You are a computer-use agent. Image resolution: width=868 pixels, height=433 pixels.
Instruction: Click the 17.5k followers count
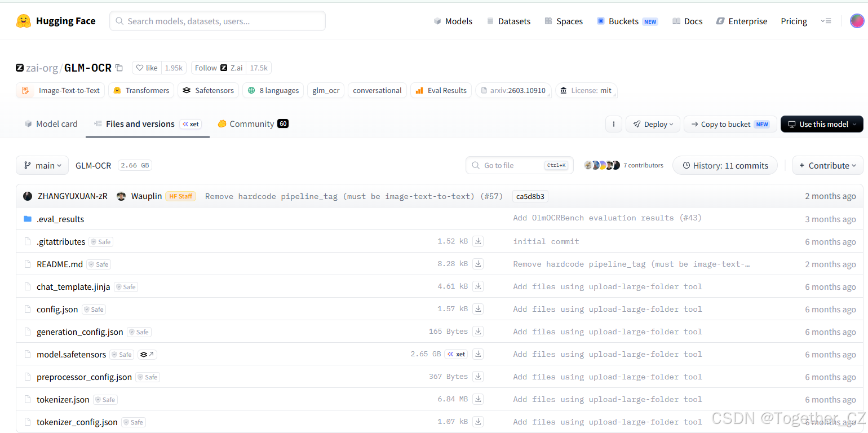259,68
